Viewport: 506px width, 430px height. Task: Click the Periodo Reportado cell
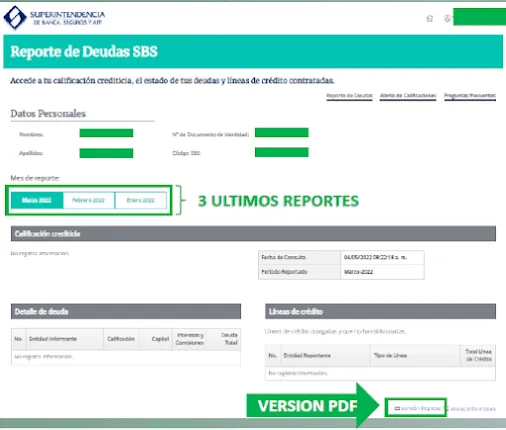pyautogui.click(x=299, y=272)
